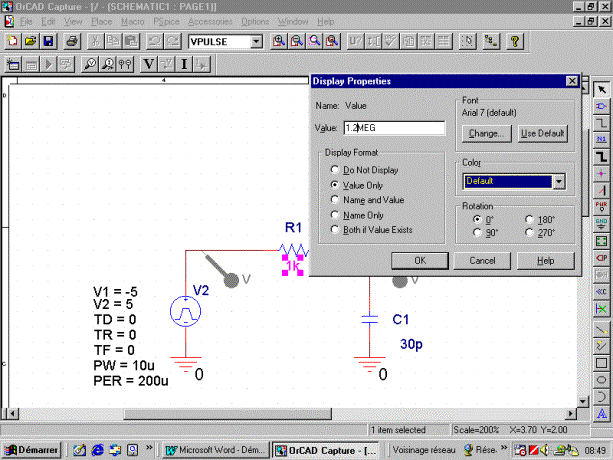Run PSpice simulation with play icon
Viewport: 613px width, 460px height.
(x=49, y=64)
